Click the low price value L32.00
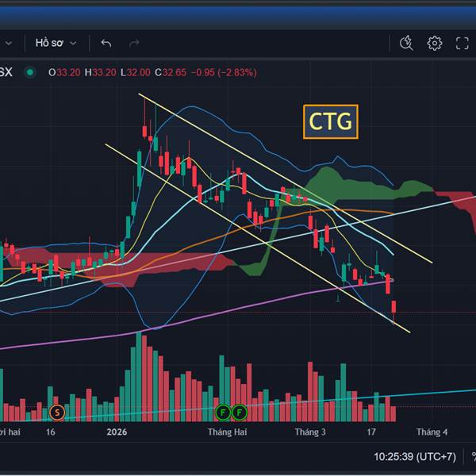Viewport: 476px width, 476px height. pyautogui.click(x=136, y=72)
